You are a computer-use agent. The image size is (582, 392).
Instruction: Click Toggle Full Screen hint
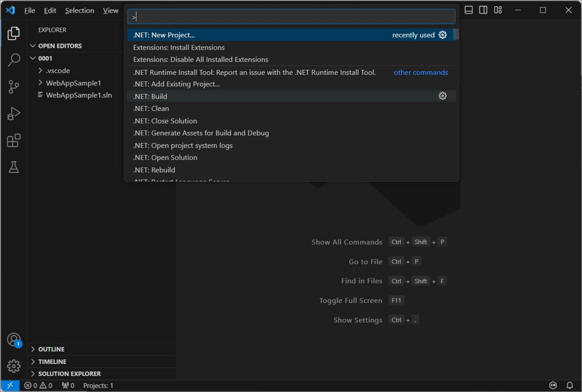[x=362, y=300]
